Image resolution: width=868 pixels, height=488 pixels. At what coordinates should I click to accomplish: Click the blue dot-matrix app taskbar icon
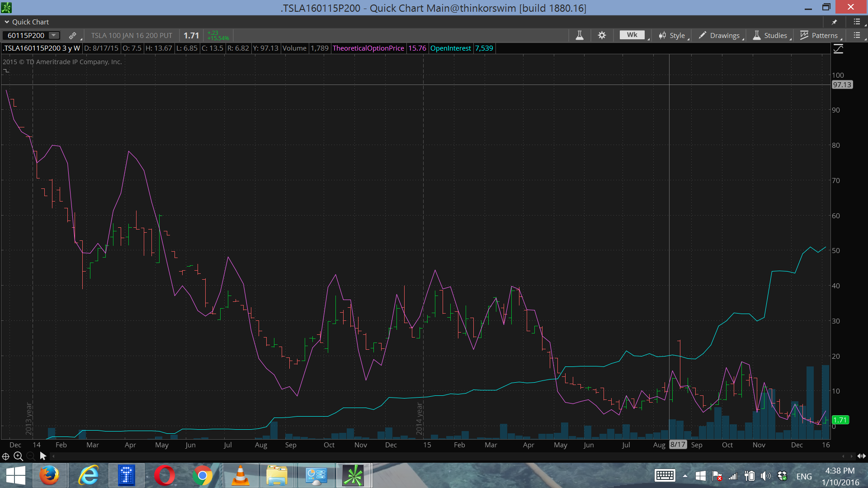[x=127, y=475]
